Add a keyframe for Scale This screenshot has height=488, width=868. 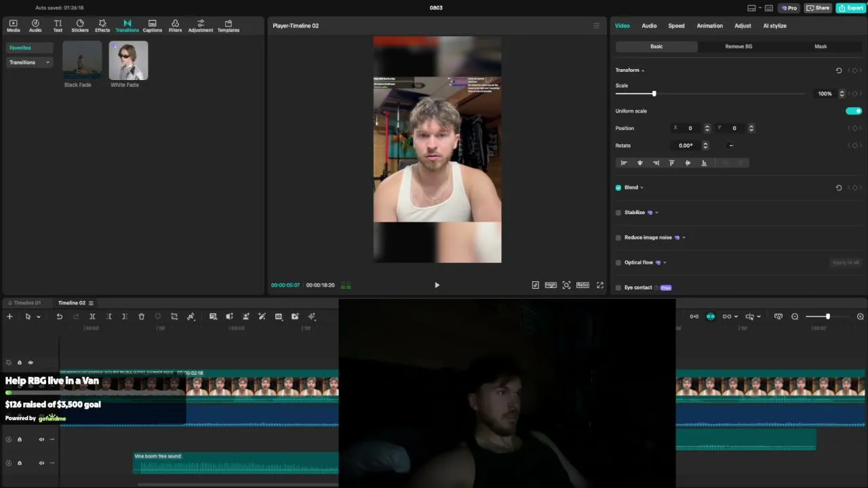click(854, 94)
